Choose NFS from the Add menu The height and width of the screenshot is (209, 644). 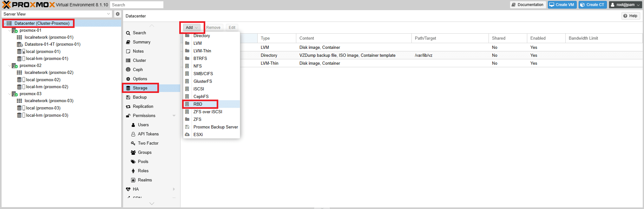(x=212, y=66)
